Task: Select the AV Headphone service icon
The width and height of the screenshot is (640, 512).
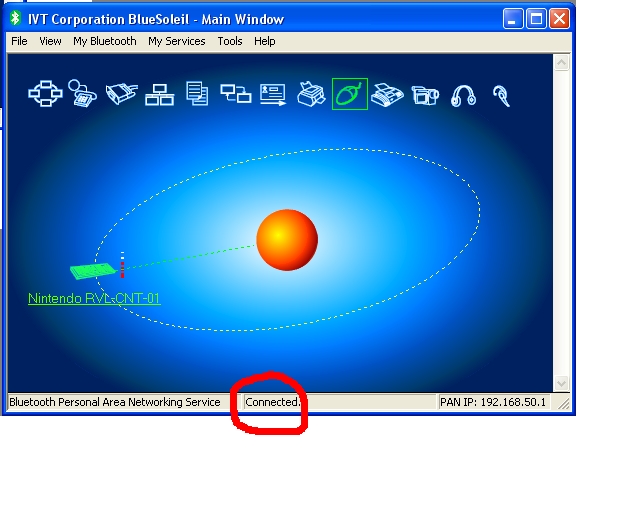Action: [x=463, y=96]
